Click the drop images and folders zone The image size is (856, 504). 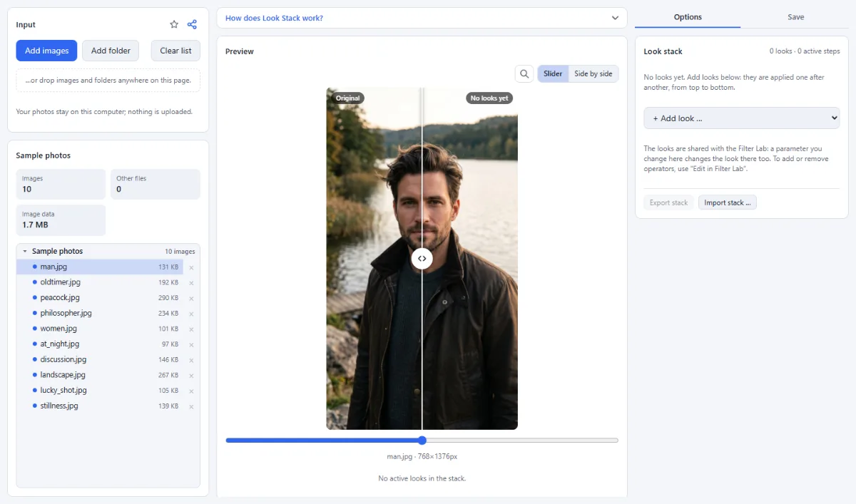coord(108,81)
